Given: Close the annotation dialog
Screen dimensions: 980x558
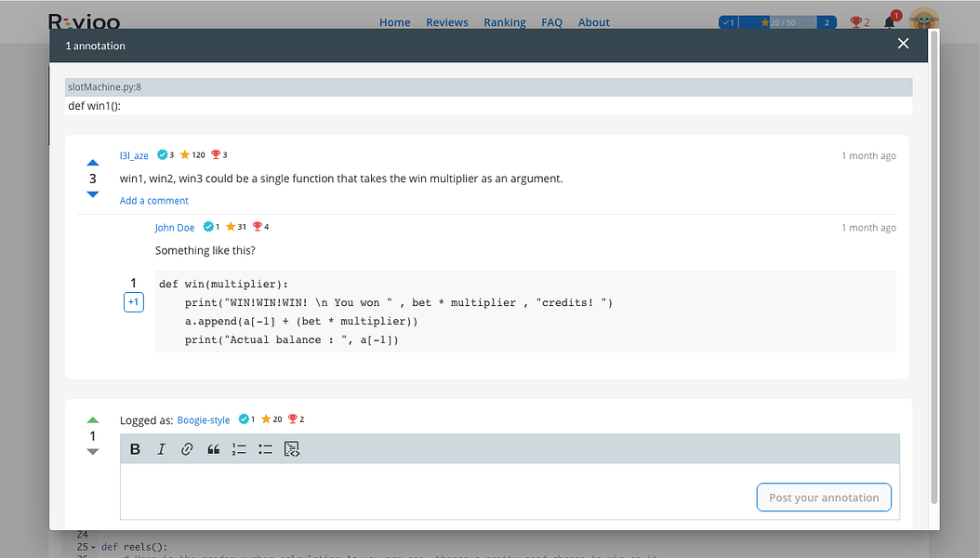Looking at the screenshot, I should coord(903,44).
